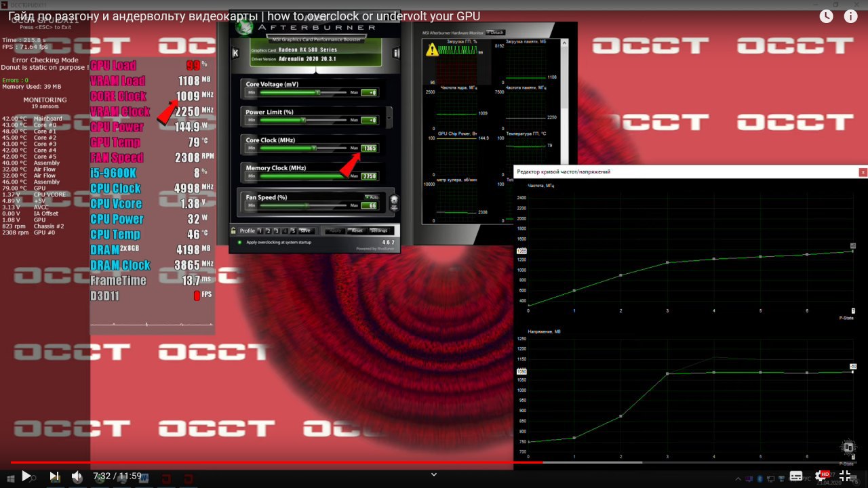Open Afterburner Settings
The width and height of the screenshot is (868, 488).
pos(378,230)
